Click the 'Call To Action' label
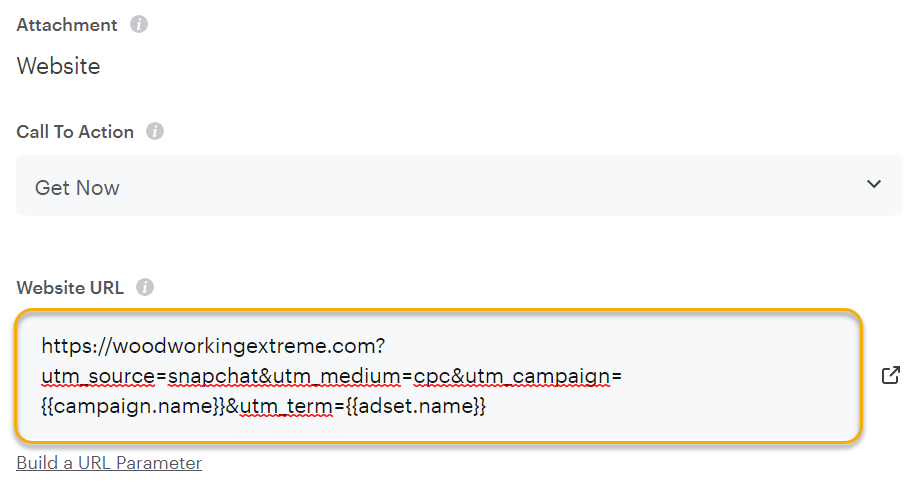This screenshot has width=920, height=482. coord(75,132)
